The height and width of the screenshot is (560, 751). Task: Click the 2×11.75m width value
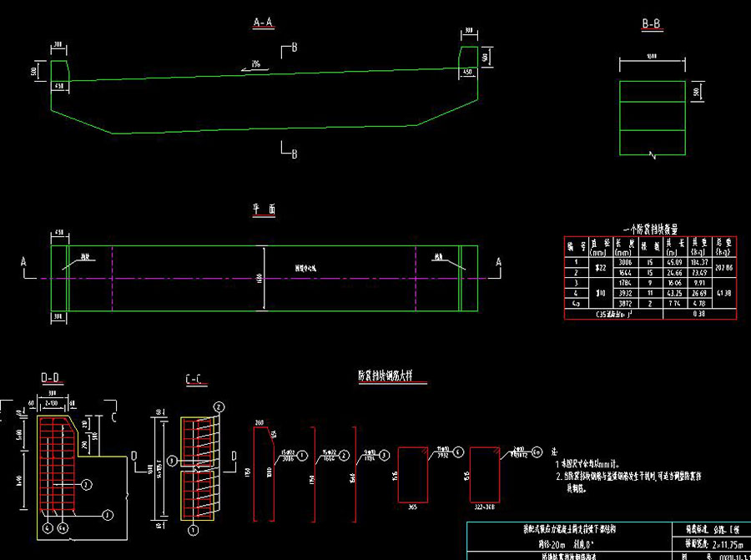tap(728, 544)
